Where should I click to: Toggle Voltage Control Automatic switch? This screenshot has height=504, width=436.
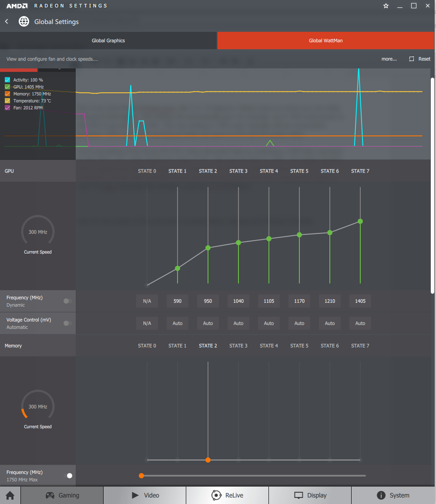(x=67, y=323)
